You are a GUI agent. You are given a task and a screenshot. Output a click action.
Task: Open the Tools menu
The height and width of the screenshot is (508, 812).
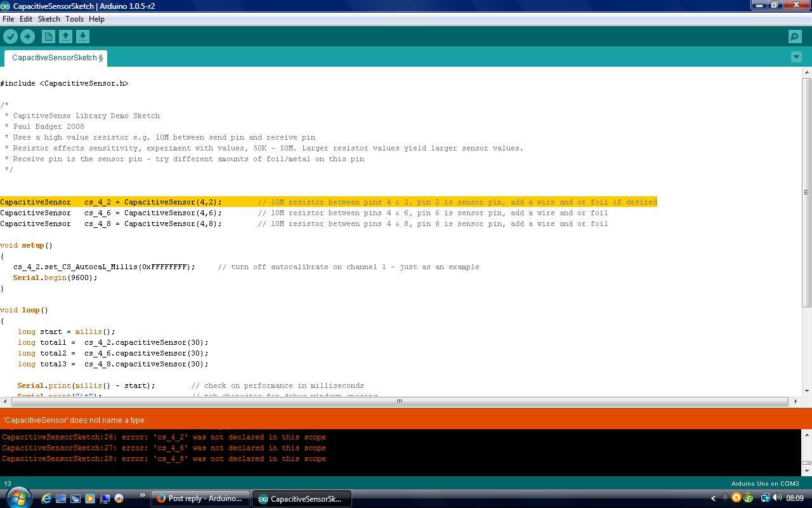74,18
